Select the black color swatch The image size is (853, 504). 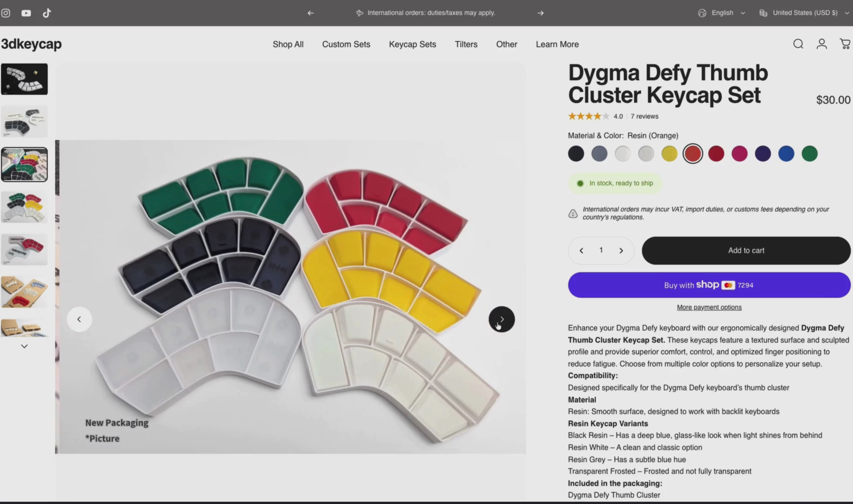coord(576,153)
